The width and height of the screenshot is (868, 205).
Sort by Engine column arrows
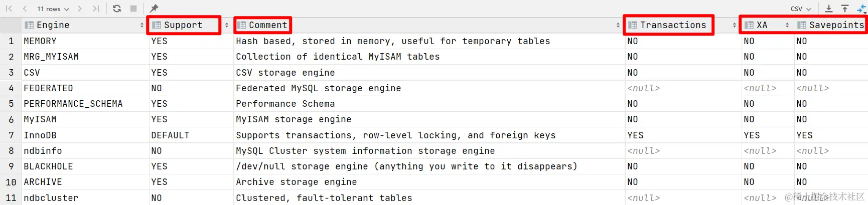142,25
